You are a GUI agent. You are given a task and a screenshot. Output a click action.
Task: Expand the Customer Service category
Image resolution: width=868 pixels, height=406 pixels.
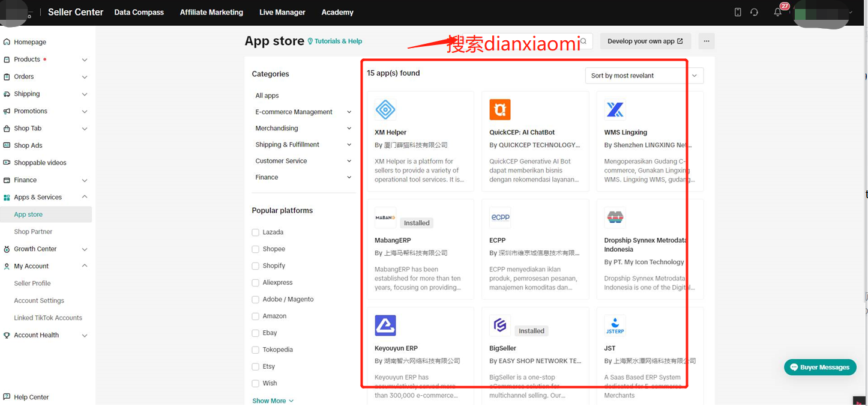pos(349,161)
